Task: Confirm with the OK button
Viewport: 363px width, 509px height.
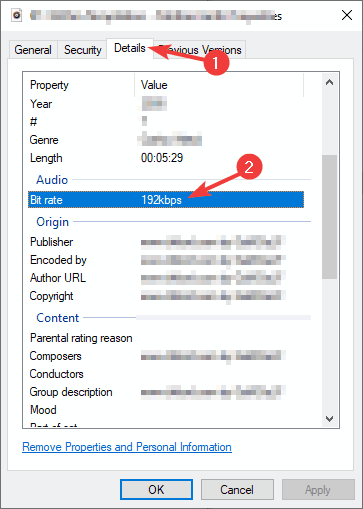Action: tap(156, 490)
